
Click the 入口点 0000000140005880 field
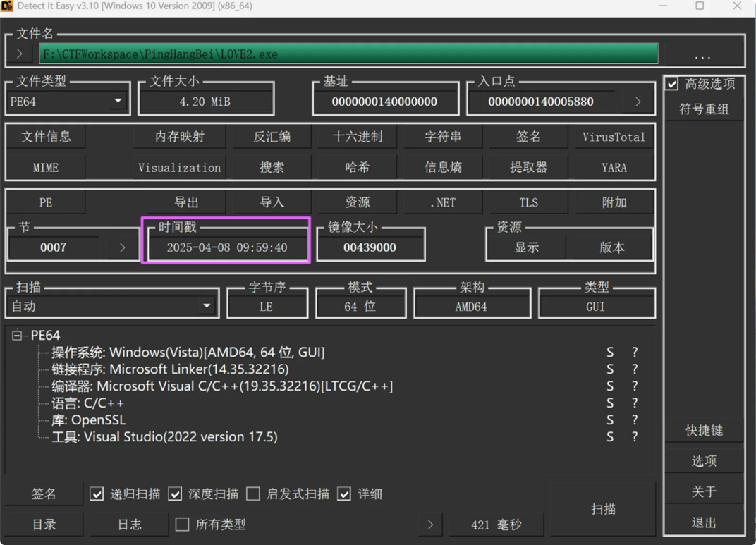tap(541, 102)
